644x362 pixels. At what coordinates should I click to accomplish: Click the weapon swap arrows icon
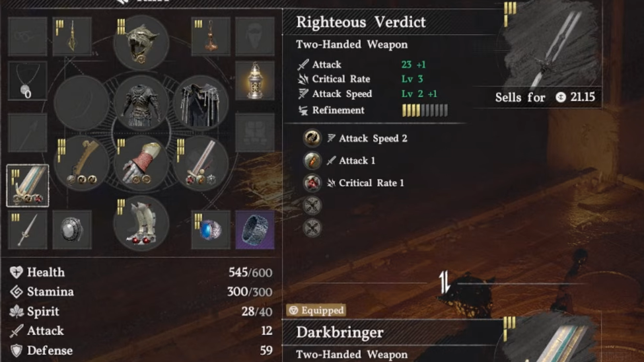(x=444, y=282)
